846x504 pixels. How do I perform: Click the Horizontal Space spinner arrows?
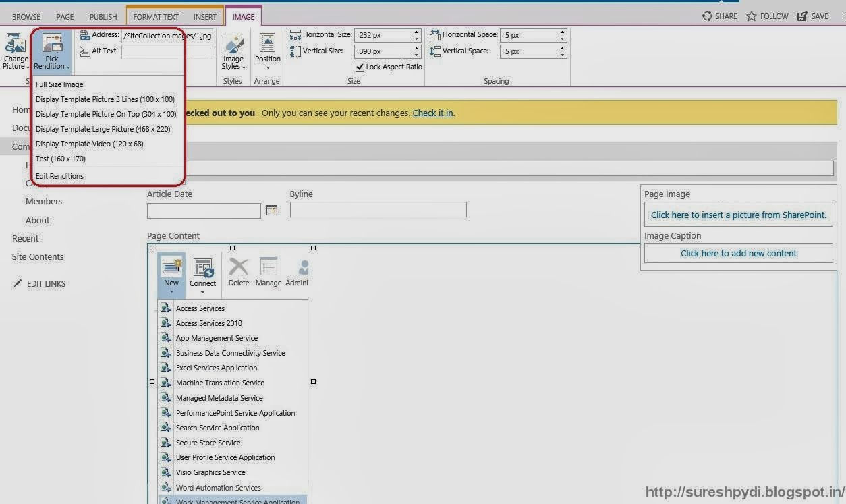click(562, 35)
